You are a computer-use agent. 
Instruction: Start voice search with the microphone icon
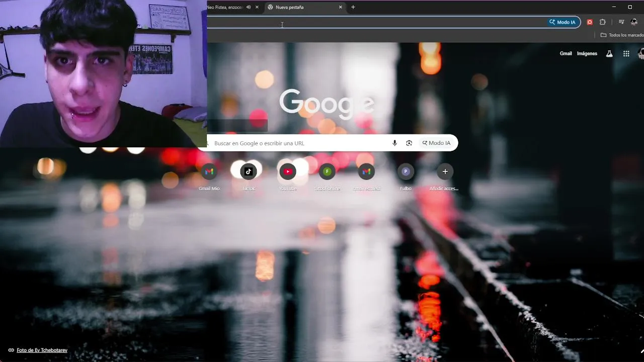(x=394, y=143)
